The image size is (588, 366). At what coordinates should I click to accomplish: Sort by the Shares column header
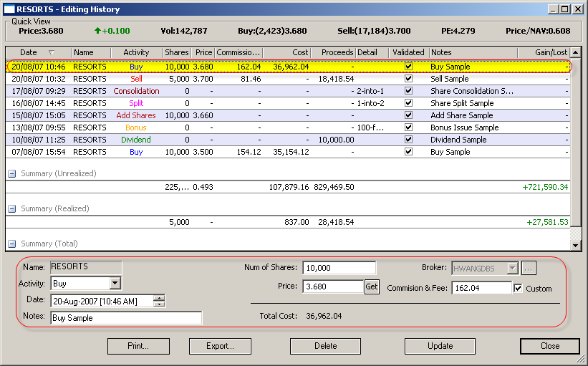177,52
